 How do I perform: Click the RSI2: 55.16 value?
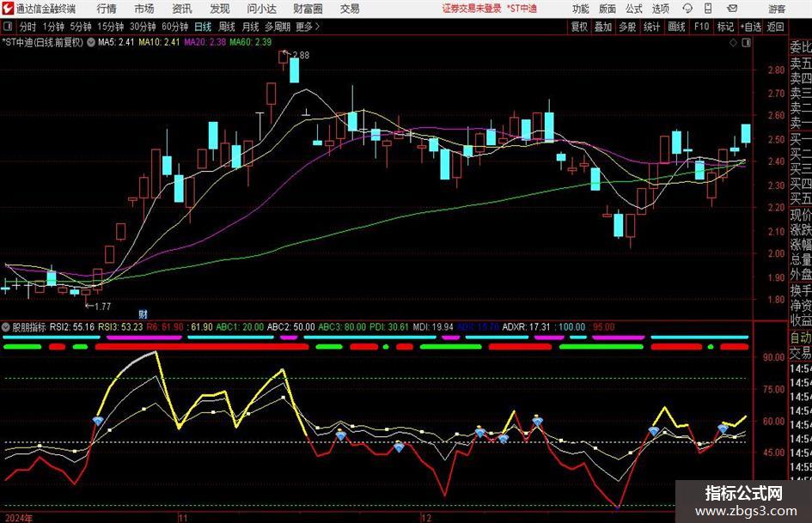72,327
